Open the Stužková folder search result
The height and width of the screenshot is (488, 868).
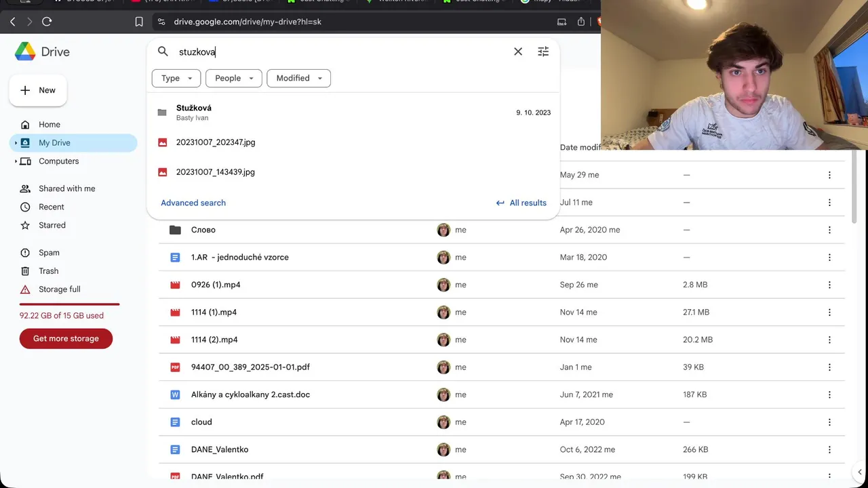point(353,113)
